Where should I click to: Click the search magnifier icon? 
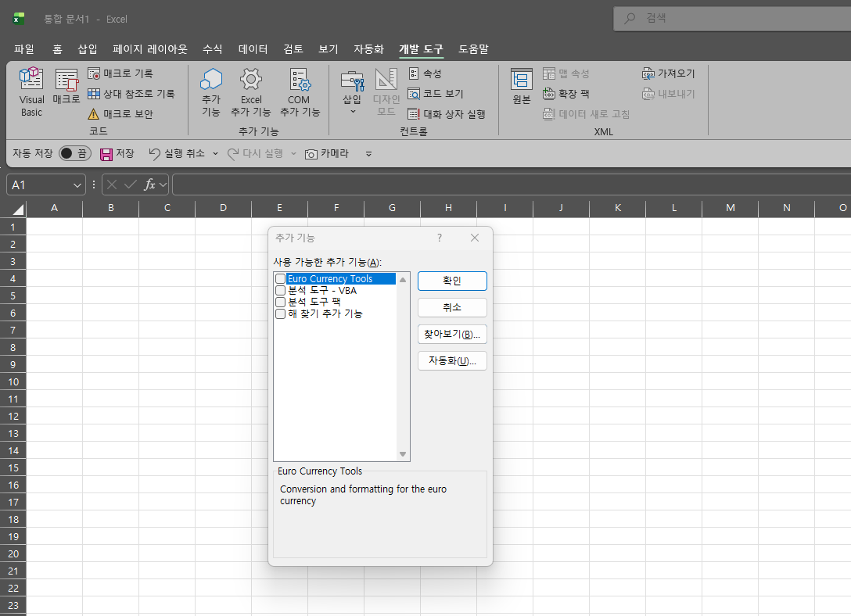630,19
